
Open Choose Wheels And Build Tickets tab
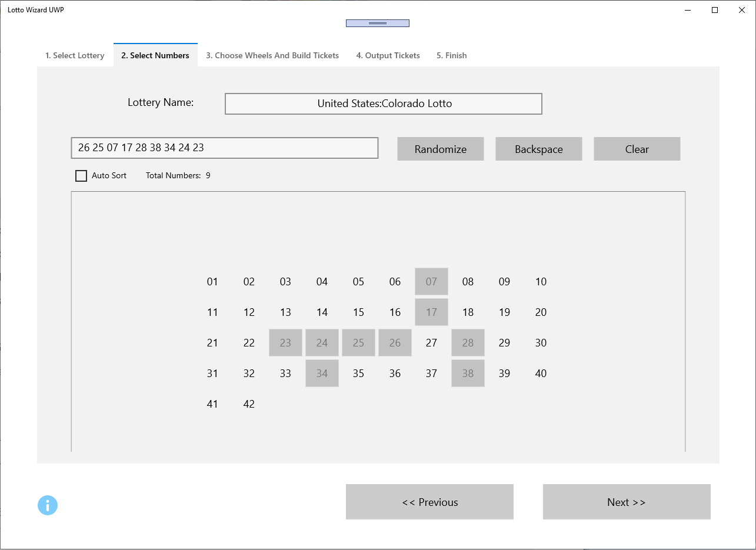coord(272,56)
